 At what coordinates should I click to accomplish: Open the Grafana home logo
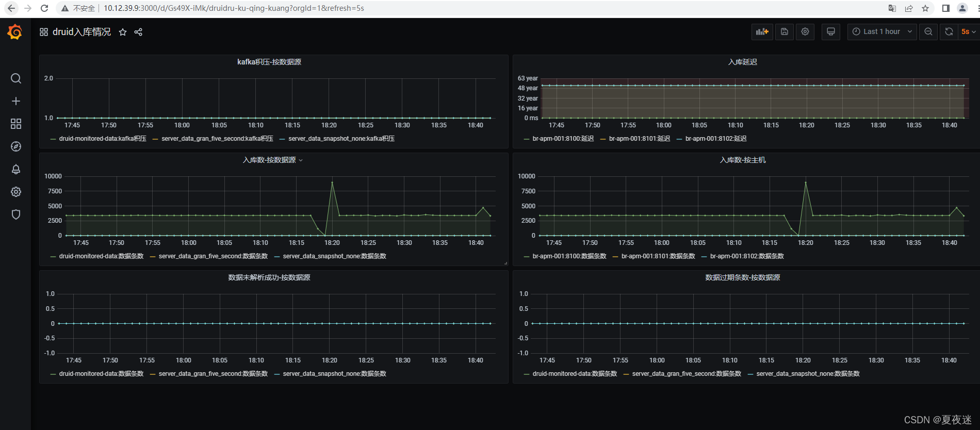[15, 32]
